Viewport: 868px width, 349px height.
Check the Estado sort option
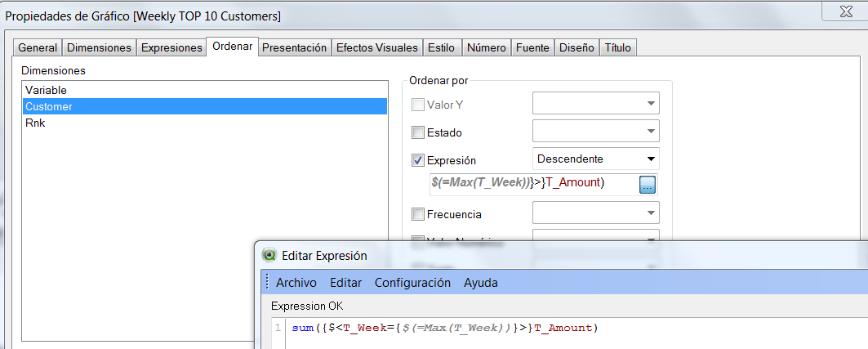(x=418, y=132)
